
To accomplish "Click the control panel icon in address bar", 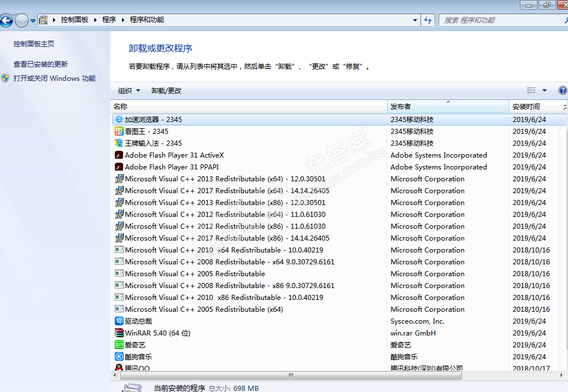I will (x=43, y=20).
